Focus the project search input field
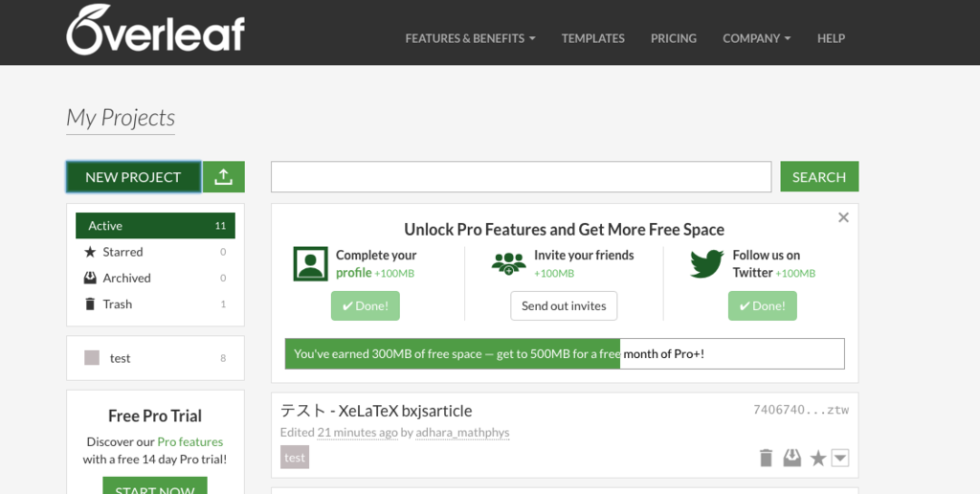This screenshot has width=980, height=494. pos(522,177)
